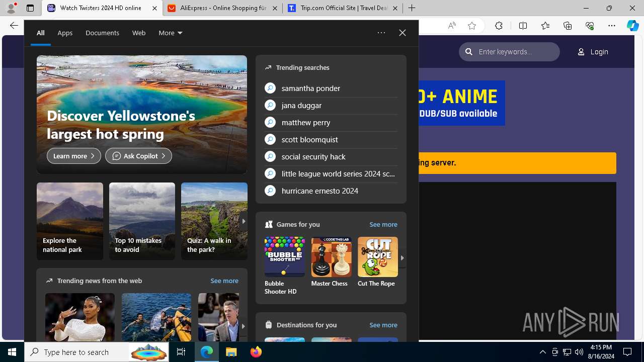Open the Edge profile icon
Image resolution: width=644 pixels, height=362 pixels.
coord(11,8)
